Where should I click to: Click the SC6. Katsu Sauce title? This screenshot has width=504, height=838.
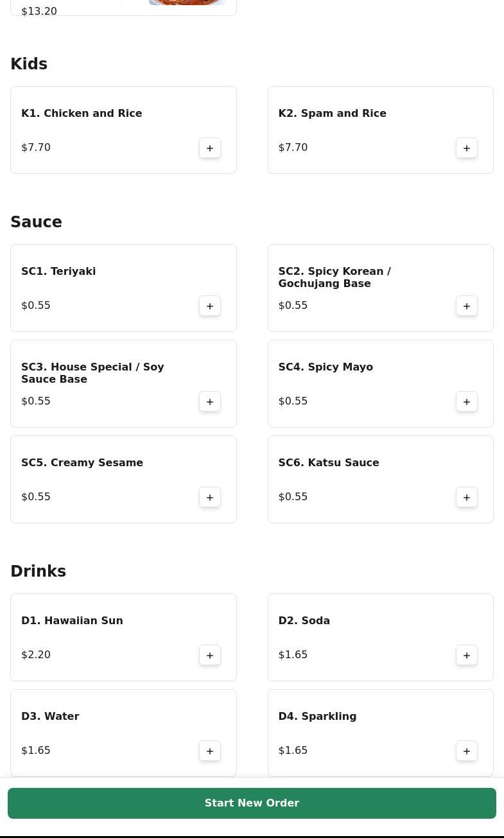329,463
